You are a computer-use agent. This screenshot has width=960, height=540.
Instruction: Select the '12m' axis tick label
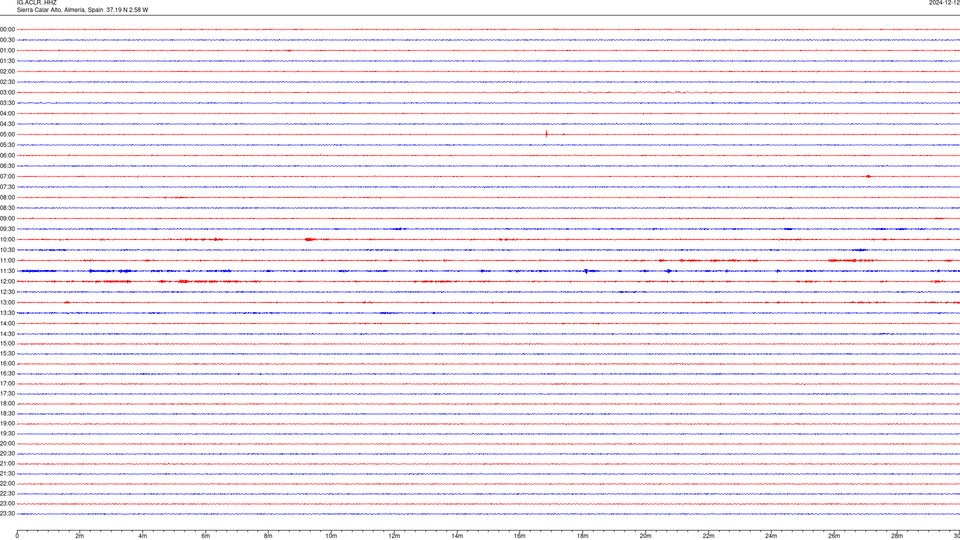click(394, 536)
